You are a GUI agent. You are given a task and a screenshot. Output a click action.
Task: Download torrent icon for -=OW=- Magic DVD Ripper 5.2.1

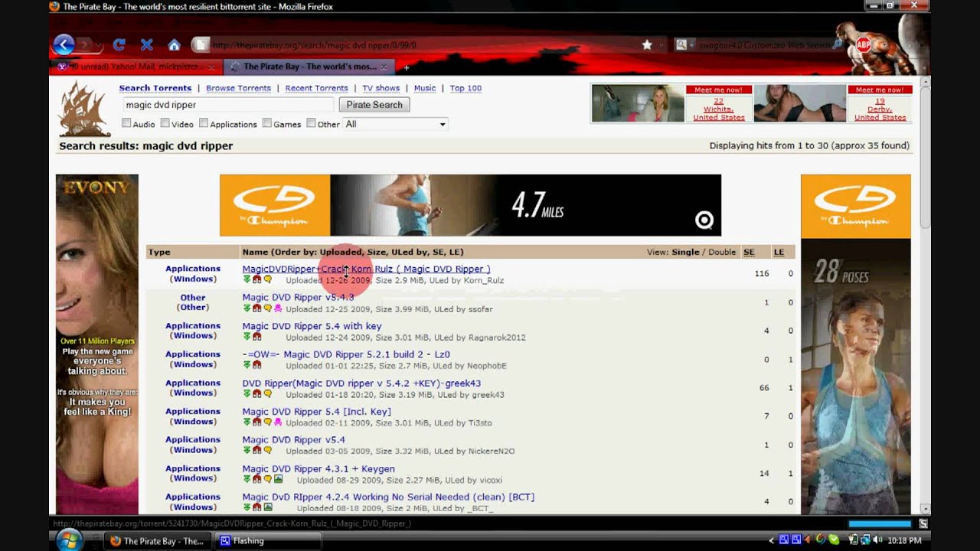[x=247, y=365]
